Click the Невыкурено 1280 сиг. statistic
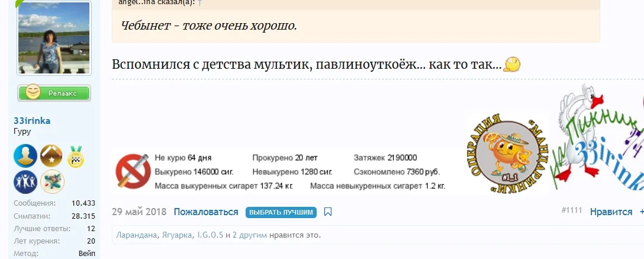 pyautogui.click(x=292, y=172)
